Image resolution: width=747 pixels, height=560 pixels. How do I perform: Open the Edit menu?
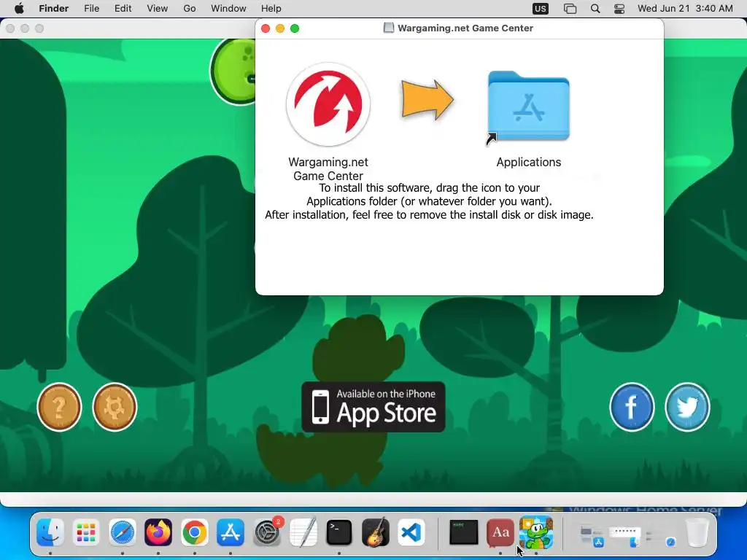pyautogui.click(x=123, y=9)
